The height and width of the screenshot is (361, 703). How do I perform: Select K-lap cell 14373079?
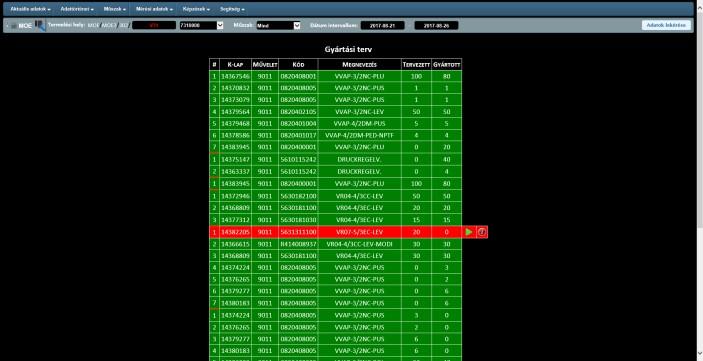tap(235, 100)
